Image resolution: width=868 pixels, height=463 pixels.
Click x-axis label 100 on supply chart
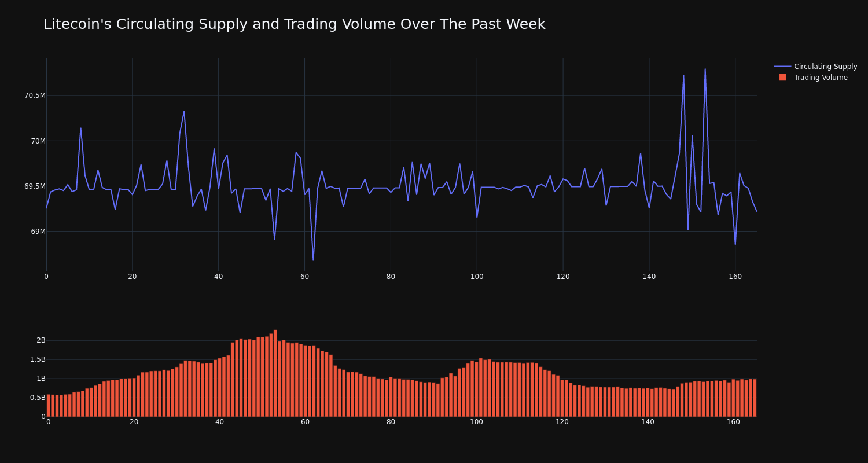(477, 277)
